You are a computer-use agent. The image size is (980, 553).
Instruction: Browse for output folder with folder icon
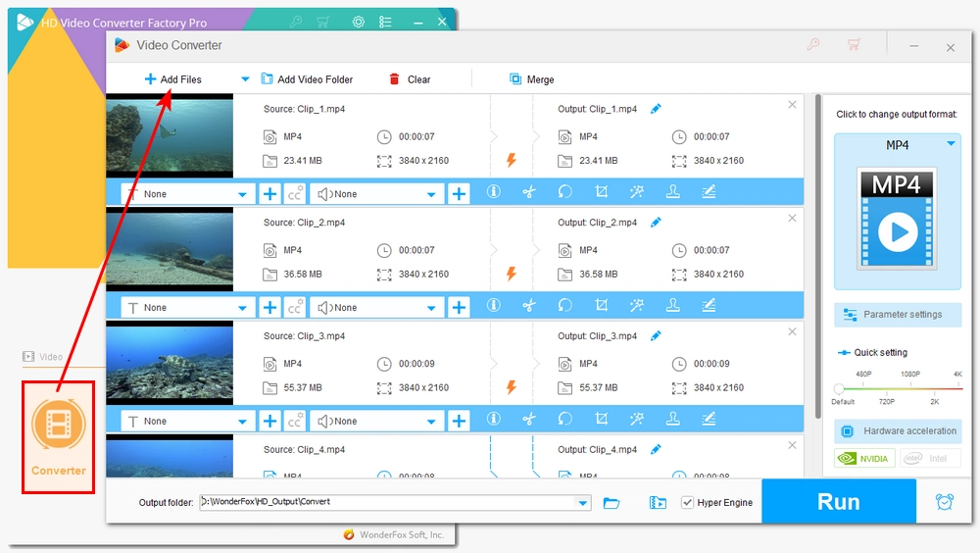tap(612, 502)
